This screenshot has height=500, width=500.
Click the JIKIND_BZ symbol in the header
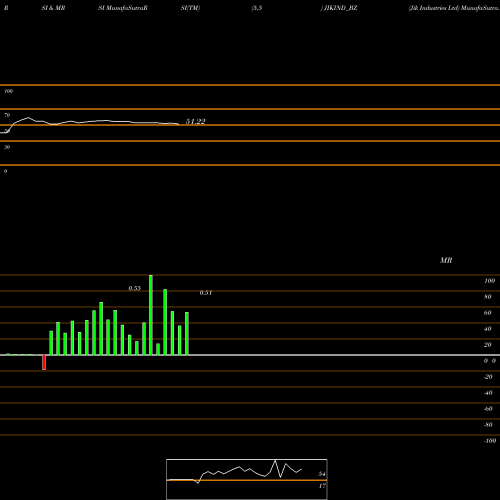point(341,8)
